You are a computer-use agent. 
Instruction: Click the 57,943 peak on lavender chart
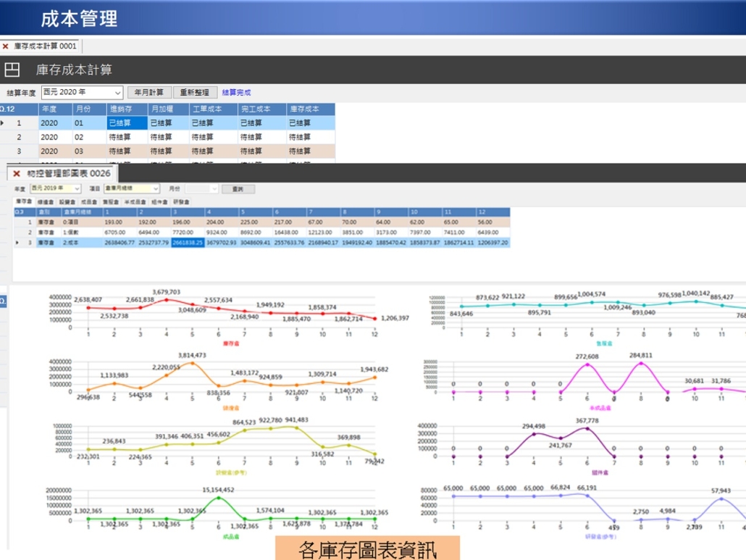coord(721,498)
